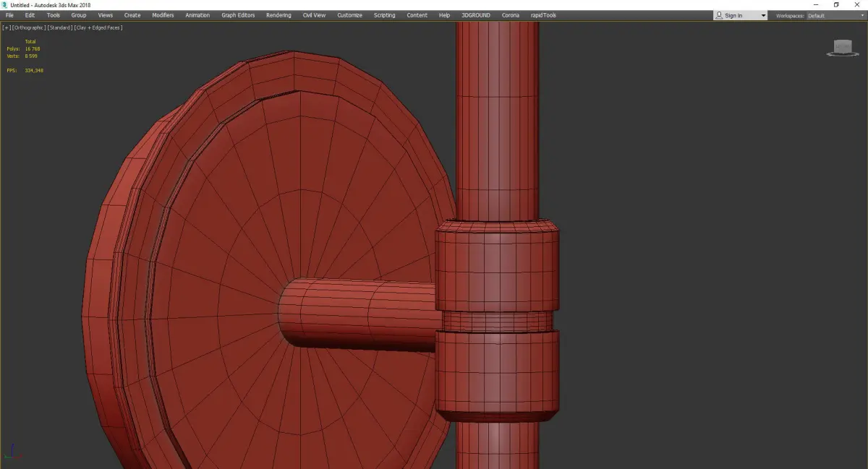Open the Orthographic viewport view menu
The image size is (868, 469).
29,27
